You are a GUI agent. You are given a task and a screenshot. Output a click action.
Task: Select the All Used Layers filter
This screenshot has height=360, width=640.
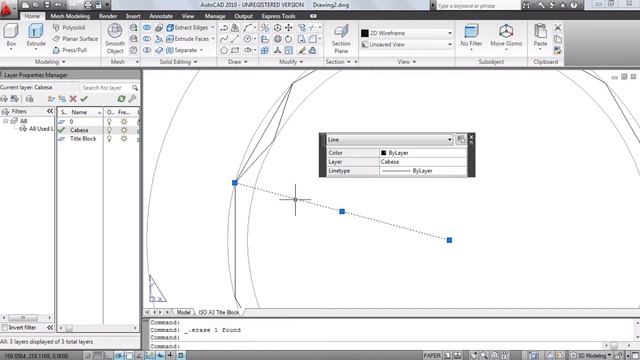[36, 129]
